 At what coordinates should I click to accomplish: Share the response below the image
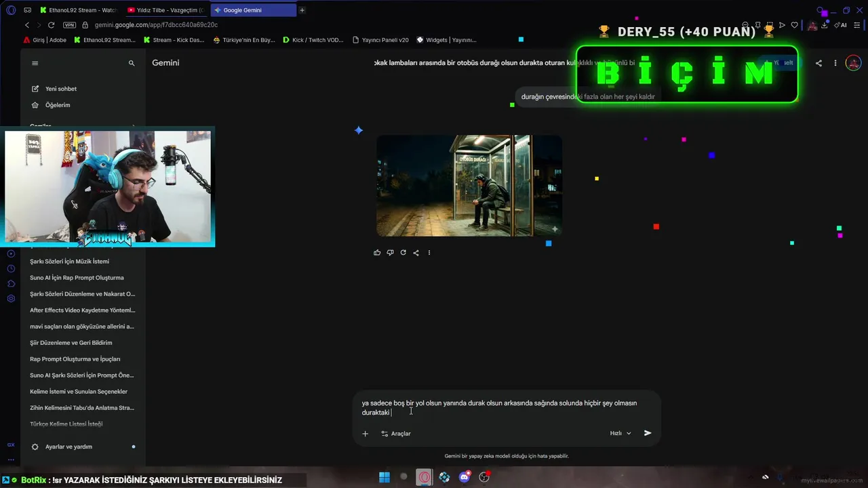[416, 253]
